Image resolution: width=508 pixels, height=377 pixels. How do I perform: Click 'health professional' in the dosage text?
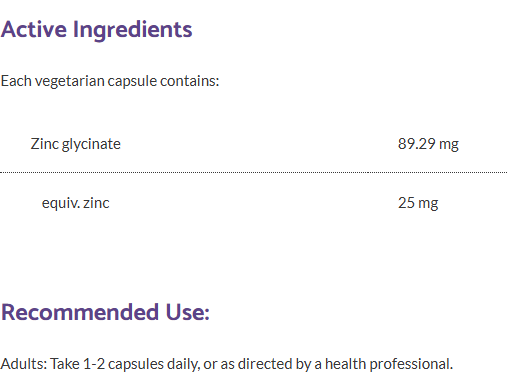[x=389, y=364]
